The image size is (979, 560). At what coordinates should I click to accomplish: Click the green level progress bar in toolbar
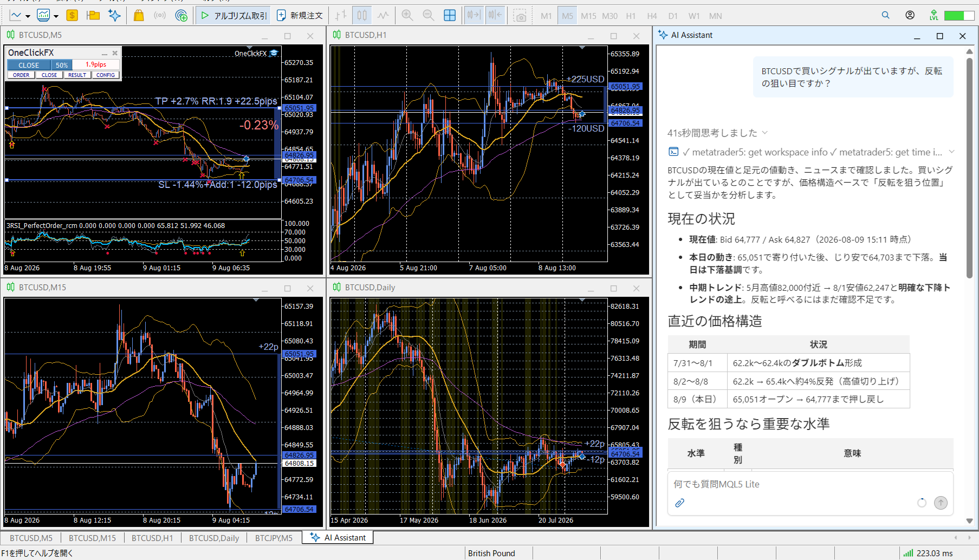point(959,16)
